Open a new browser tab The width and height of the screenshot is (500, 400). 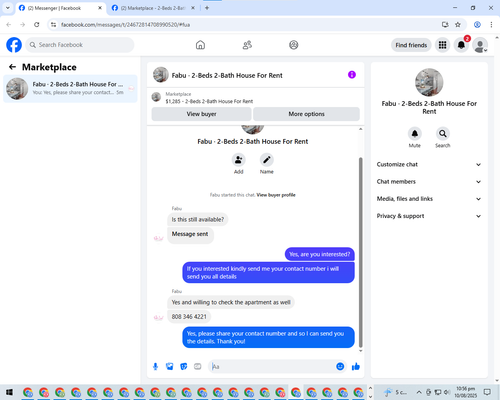207,8
